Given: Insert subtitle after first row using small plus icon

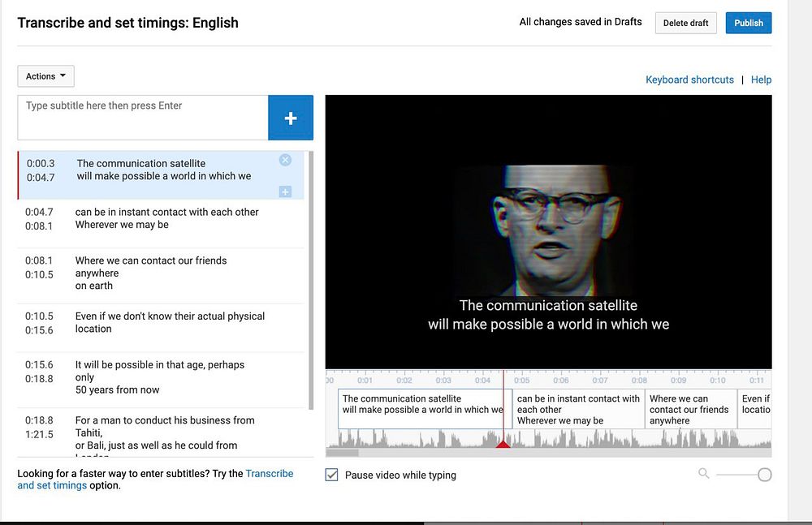Looking at the screenshot, I should [x=285, y=191].
